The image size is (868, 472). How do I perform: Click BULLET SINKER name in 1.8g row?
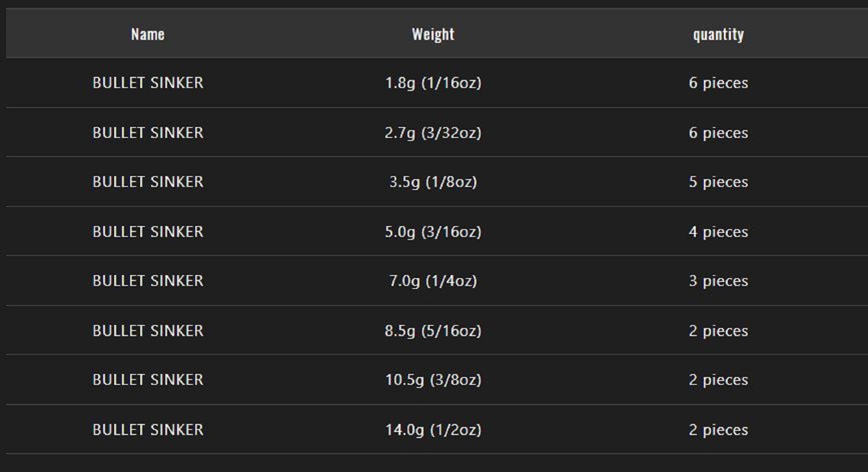click(148, 83)
